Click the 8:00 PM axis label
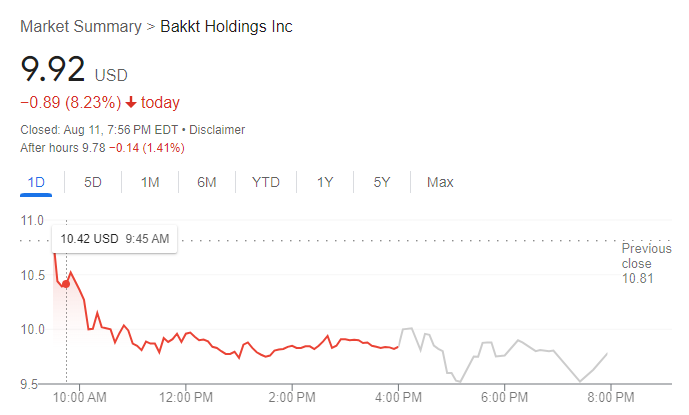This screenshot has height=415, width=689. (610, 397)
